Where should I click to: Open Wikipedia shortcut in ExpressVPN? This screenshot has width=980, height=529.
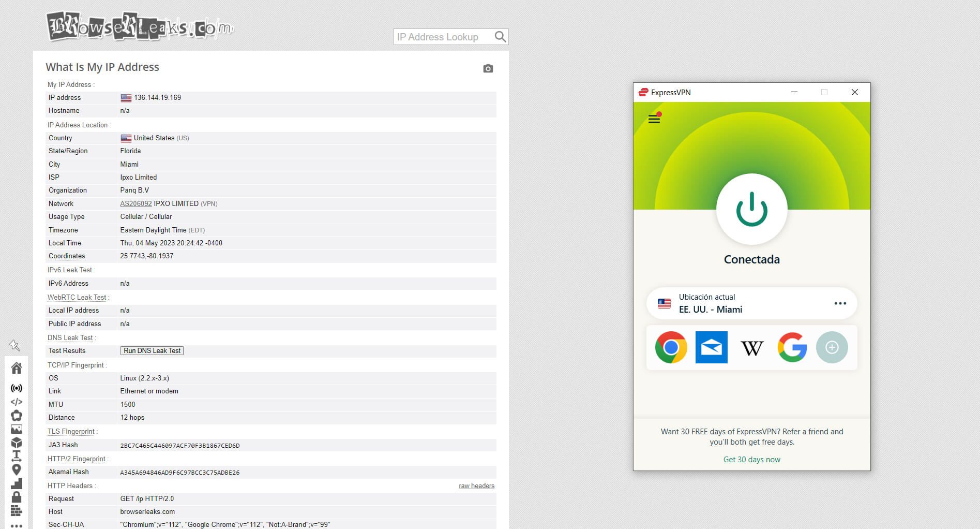(751, 348)
